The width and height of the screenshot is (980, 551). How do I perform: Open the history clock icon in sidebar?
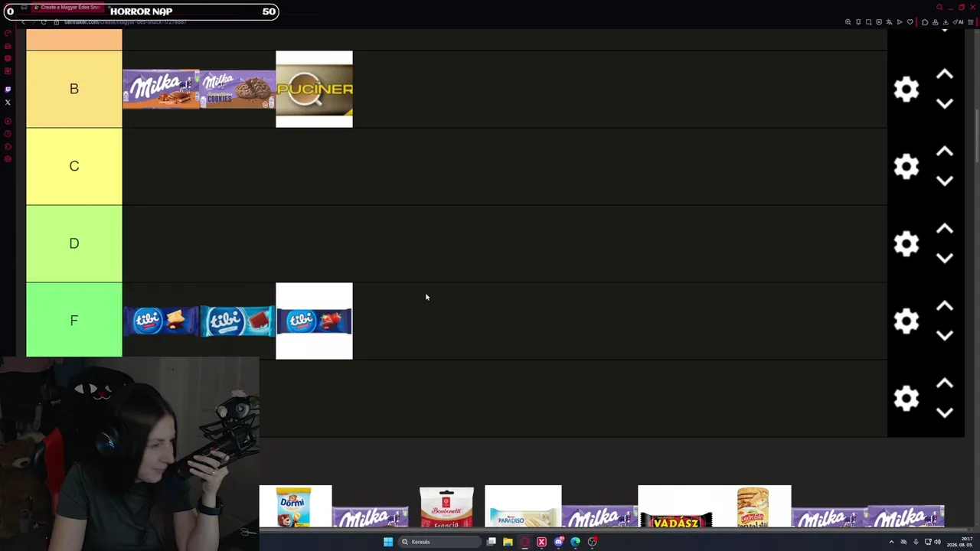click(x=8, y=134)
